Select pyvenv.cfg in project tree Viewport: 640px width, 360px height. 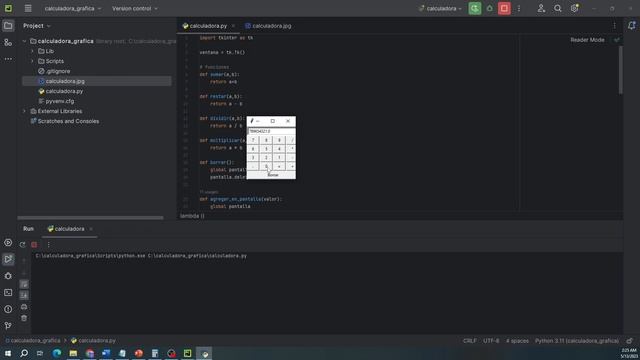point(56,101)
